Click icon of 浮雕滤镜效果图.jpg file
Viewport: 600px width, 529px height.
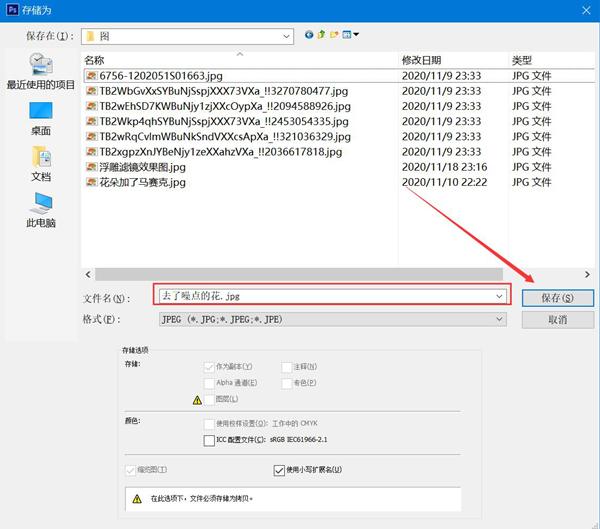click(91, 167)
